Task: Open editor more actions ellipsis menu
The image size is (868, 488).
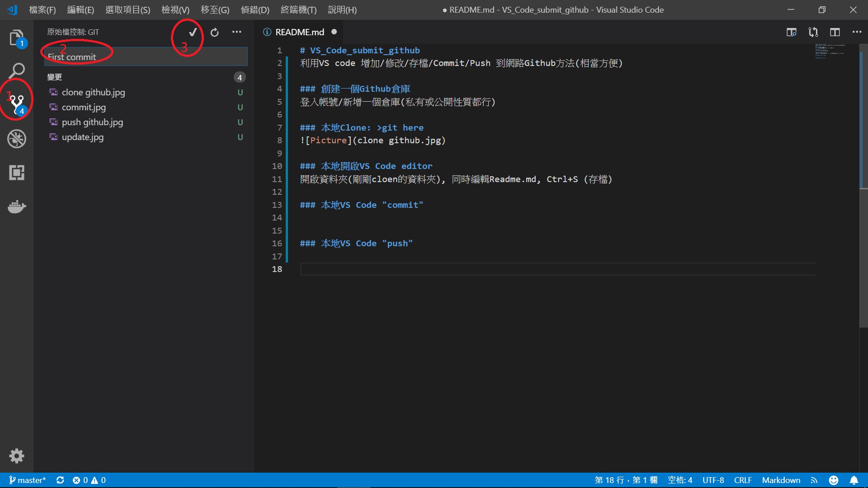Action: [857, 32]
